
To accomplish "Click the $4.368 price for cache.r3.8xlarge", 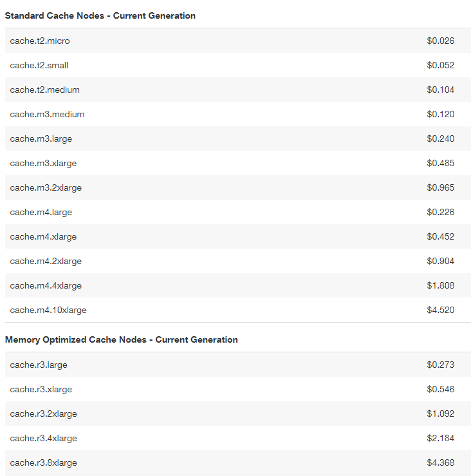I will pos(440,462).
